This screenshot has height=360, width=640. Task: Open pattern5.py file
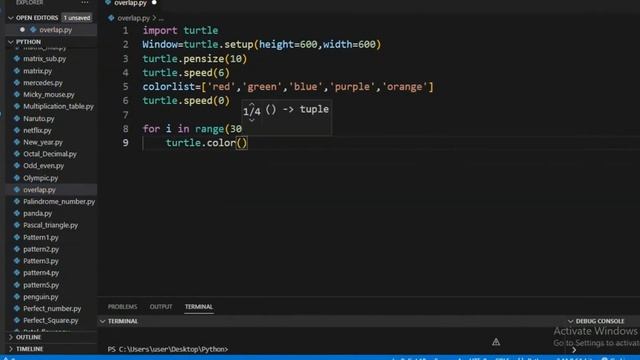pyautogui.click(x=41, y=285)
